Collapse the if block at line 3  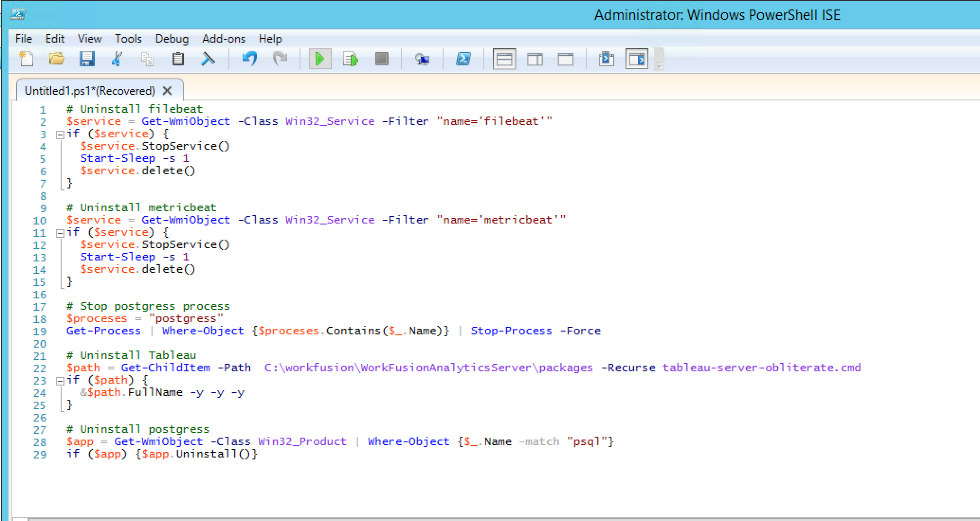[60, 135]
